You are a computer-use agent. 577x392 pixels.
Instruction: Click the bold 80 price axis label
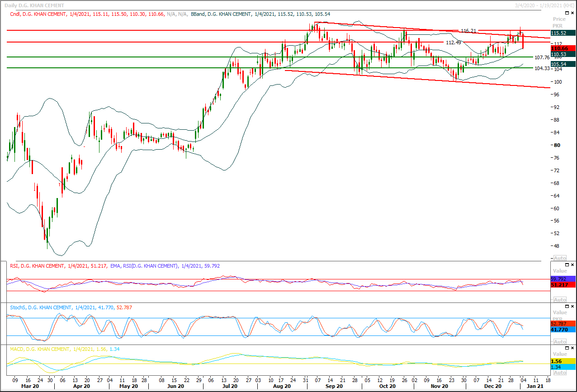pyautogui.click(x=557, y=145)
